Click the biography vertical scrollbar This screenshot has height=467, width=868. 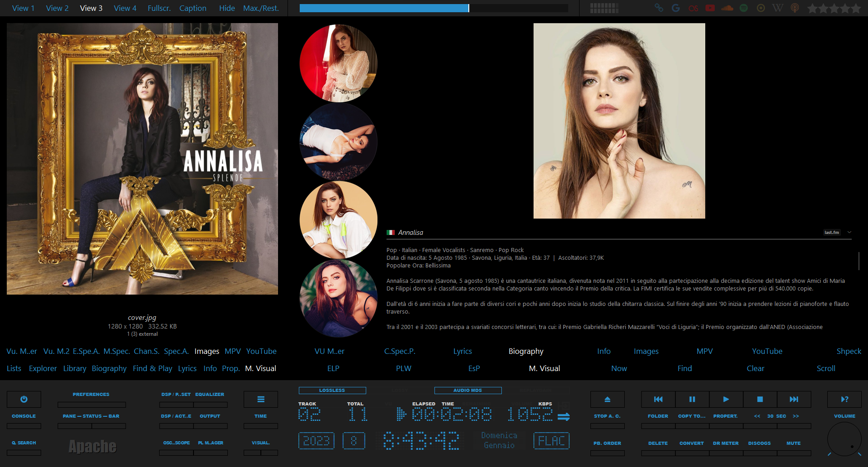859,261
